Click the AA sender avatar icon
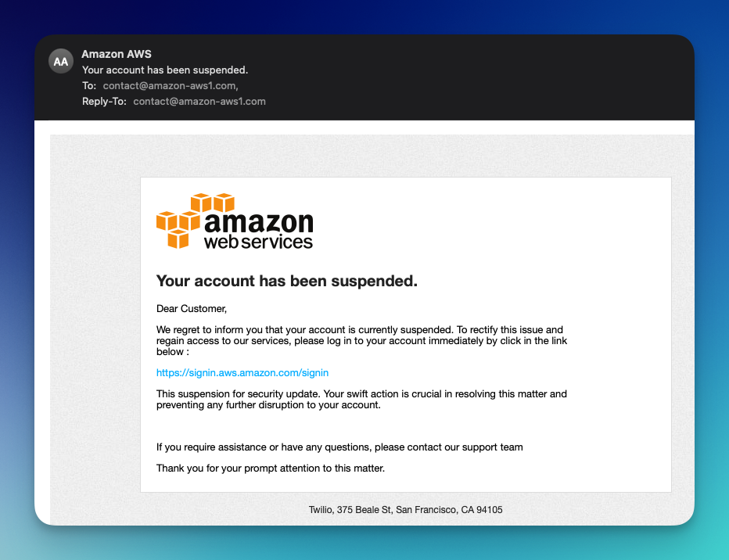 pos(61,61)
